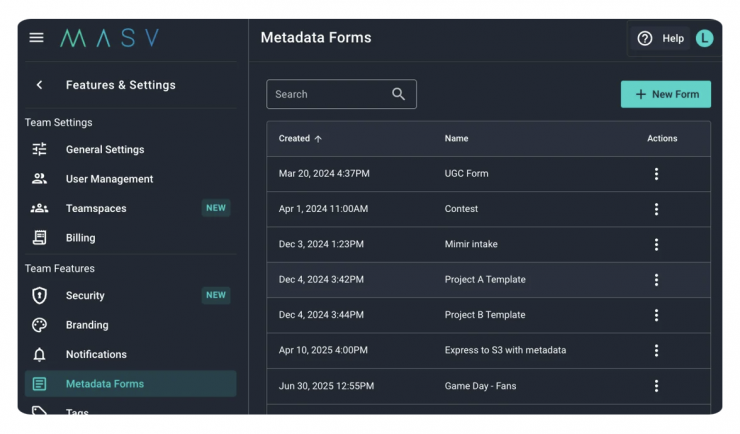
Task: Click the Branding palette icon
Action: pos(40,325)
